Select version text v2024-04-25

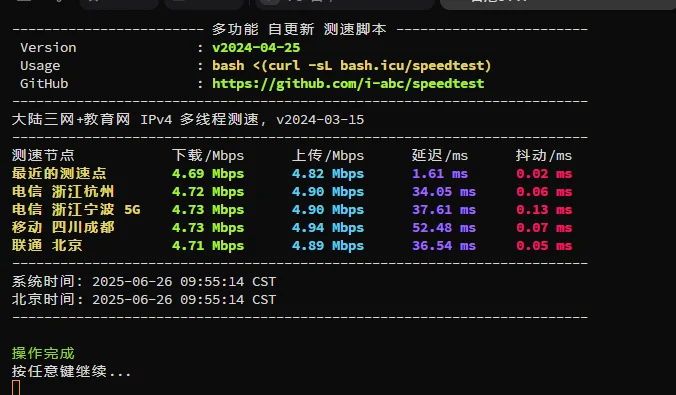256,47
